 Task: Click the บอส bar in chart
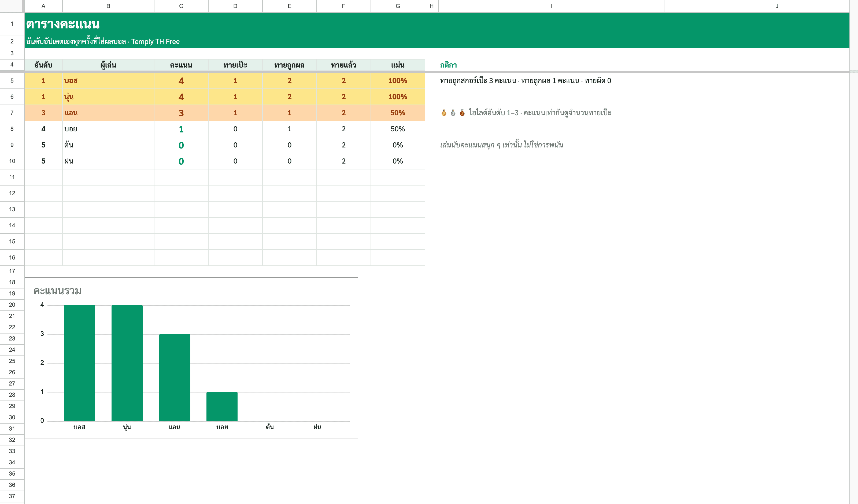click(x=79, y=363)
